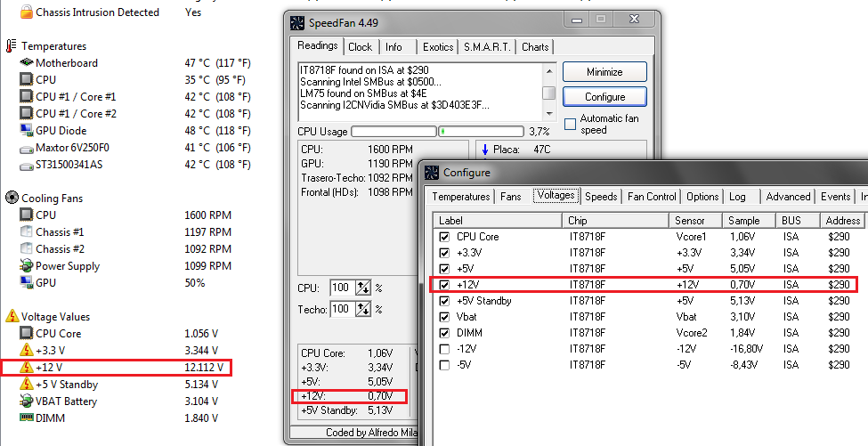This screenshot has width=868, height=446.
Task: Click the Techo fan percentage input field
Action: coord(344,309)
